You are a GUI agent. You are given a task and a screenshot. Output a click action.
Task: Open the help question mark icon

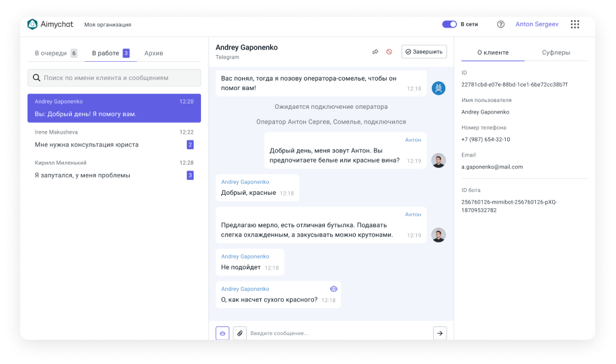coord(500,24)
